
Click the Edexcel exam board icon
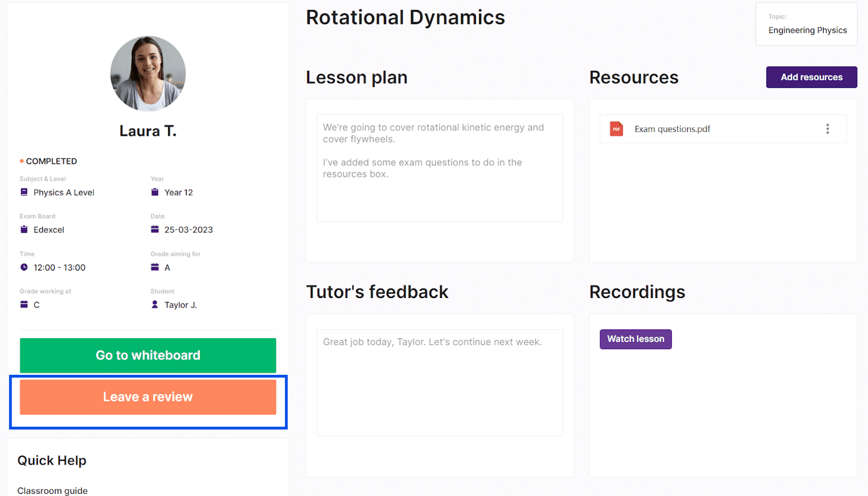(x=24, y=230)
